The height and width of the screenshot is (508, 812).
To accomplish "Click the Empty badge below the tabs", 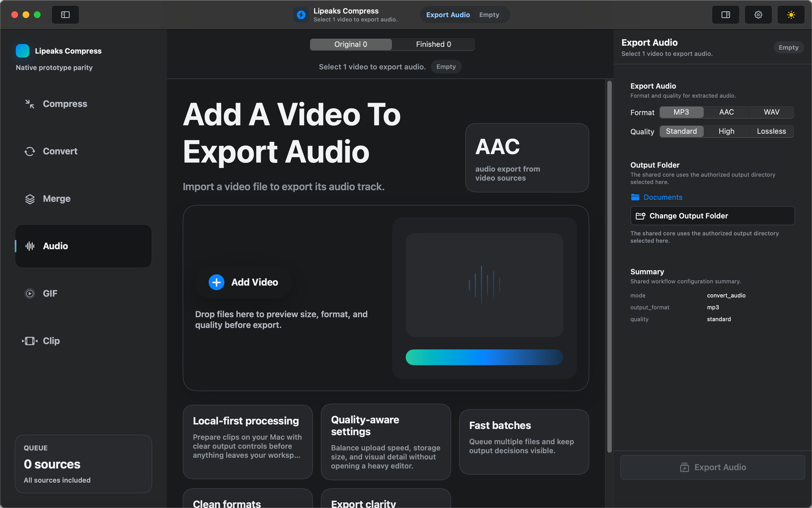I will tap(446, 67).
